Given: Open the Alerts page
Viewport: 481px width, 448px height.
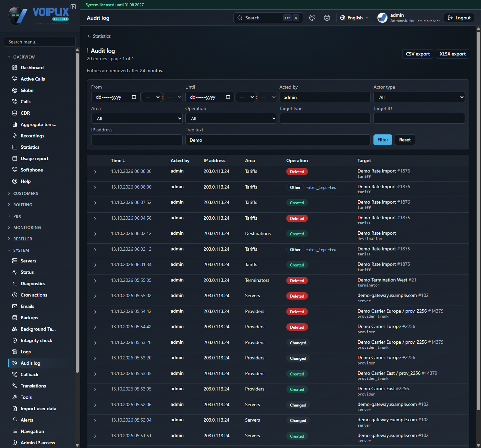Looking at the screenshot, I should tap(27, 420).
